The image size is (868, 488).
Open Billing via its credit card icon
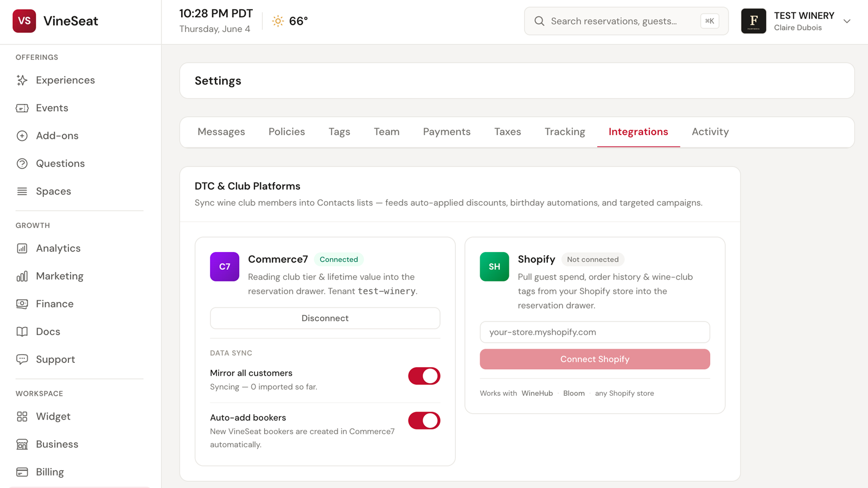(22, 472)
